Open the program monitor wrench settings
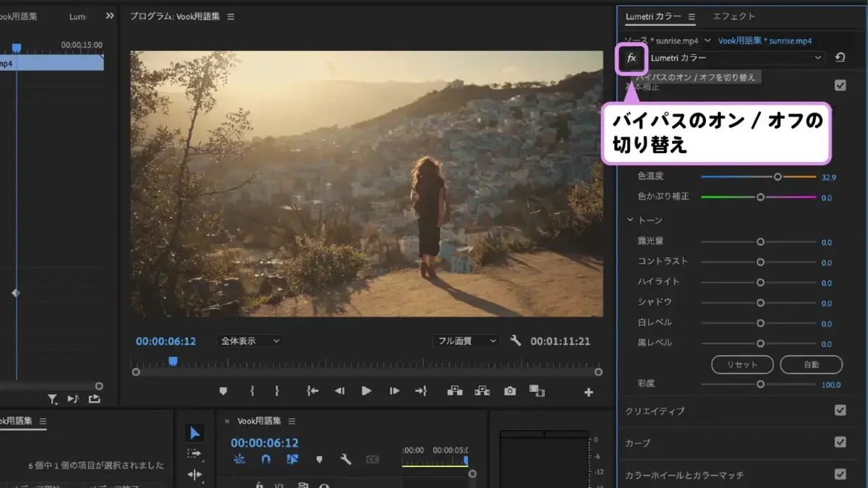This screenshot has height=488, width=868. tap(516, 341)
